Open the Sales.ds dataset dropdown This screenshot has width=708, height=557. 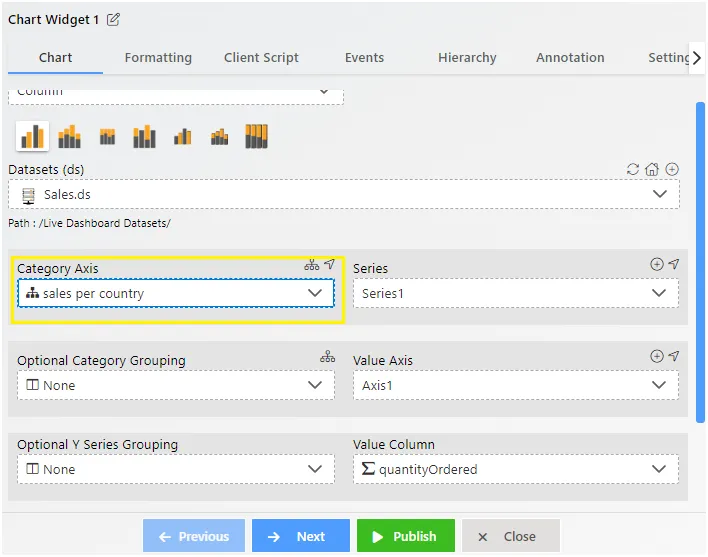344,194
